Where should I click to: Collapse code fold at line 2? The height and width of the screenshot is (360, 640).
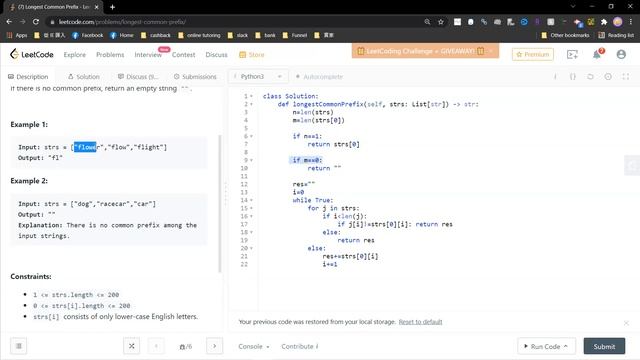coord(251,104)
